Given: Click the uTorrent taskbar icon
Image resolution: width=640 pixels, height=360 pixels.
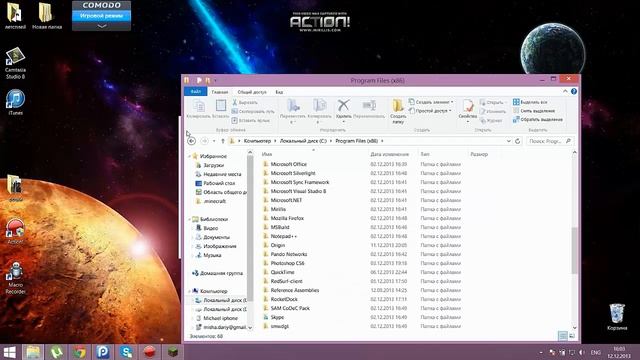Looking at the screenshot, I should tap(56, 352).
